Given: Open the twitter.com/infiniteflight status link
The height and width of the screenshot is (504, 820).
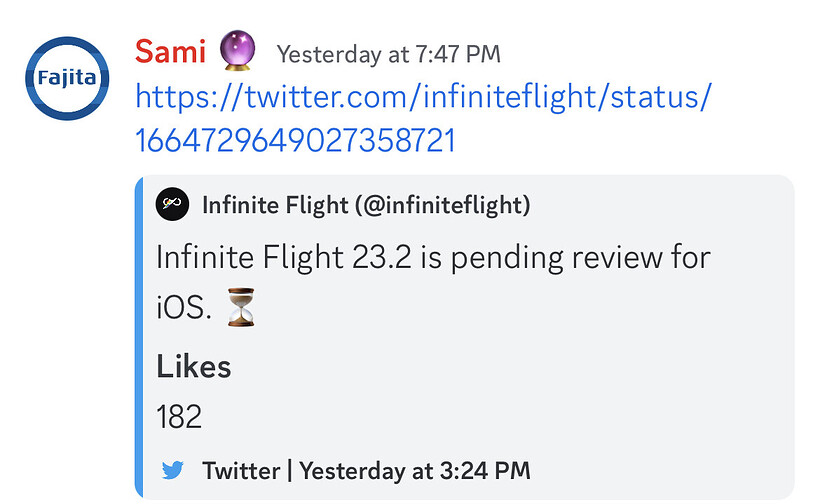Looking at the screenshot, I should (x=424, y=97).
